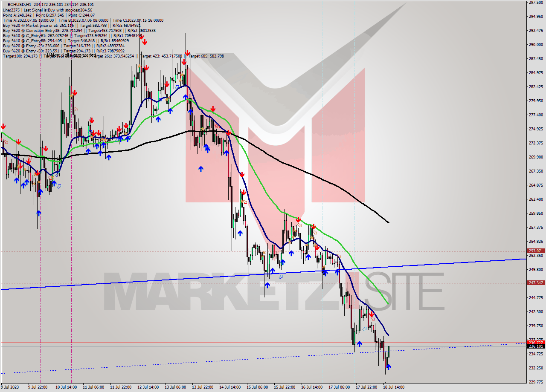This screenshot has width=546, height=392.
Task: Click 'Buy %20 @ Correction Entry38: 278.711254'
Action: tap(42, 30)
